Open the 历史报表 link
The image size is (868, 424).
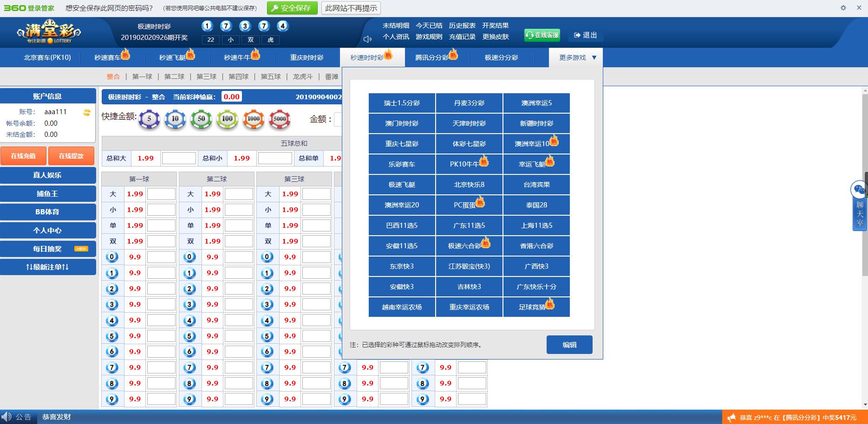462,26
